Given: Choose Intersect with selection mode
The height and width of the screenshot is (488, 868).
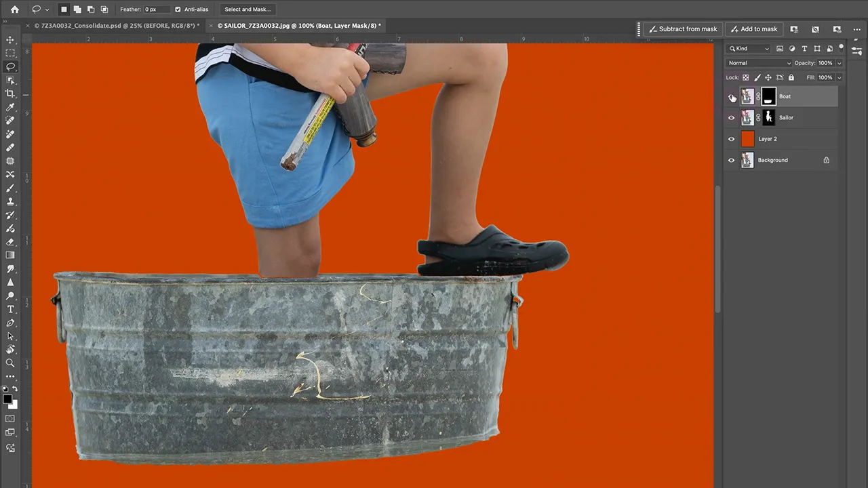Looking at the screenshot, I should point(104,9).
